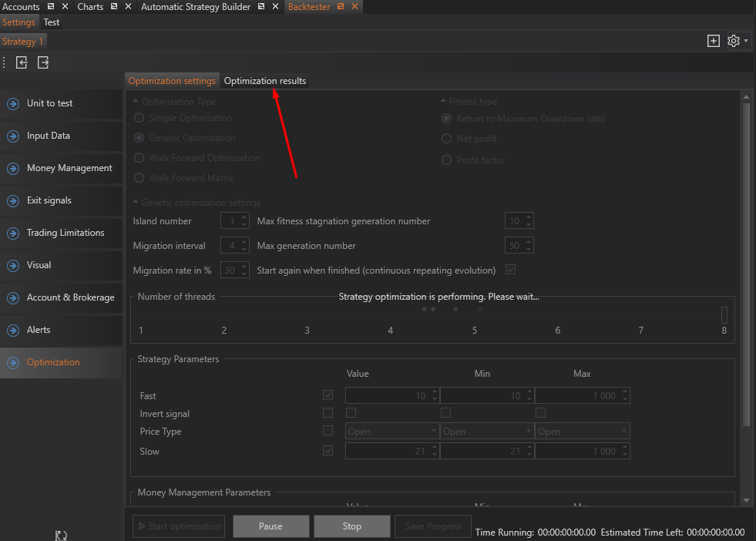
Task: Click the save icon on Backtester tab
Action: 341,7
